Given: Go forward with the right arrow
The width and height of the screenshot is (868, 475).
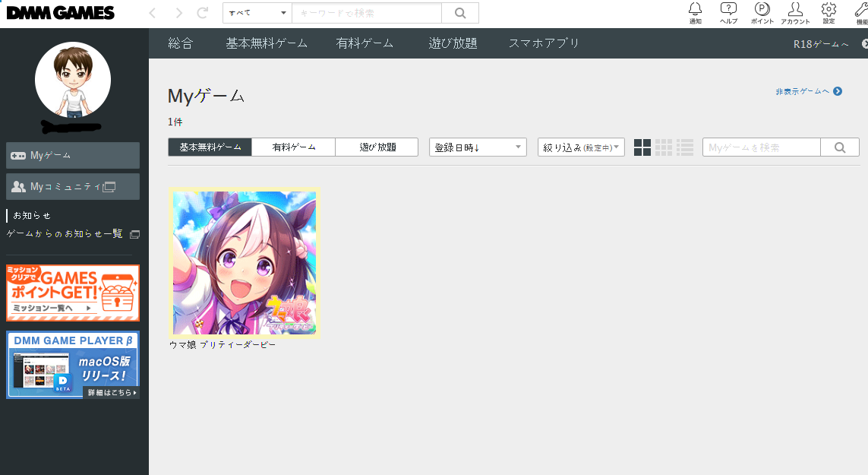Looking at the screenshot, I should pyautogui.click(x=178, y=13).
